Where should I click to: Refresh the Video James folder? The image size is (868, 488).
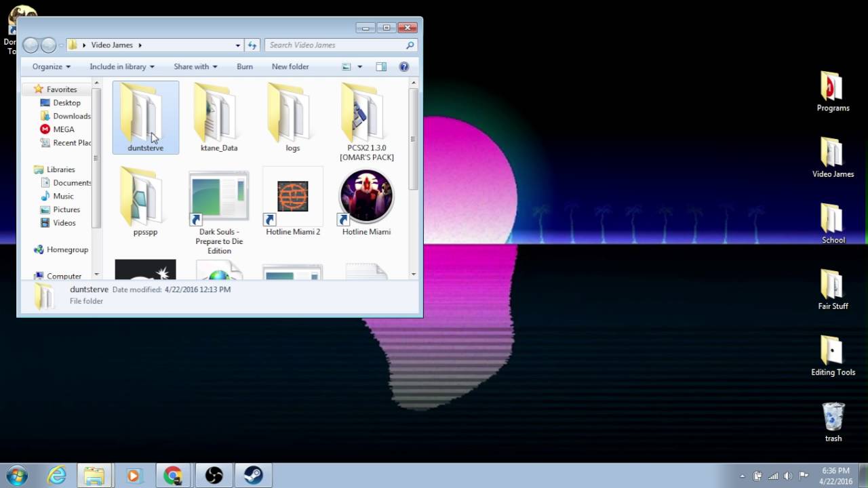(252, 45)
